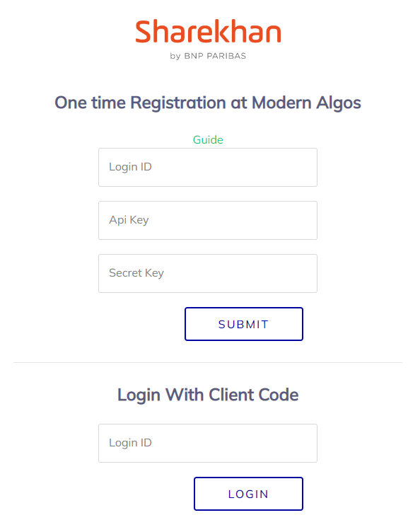Focus Login ID under Client Code login

(x=208, y=443)
